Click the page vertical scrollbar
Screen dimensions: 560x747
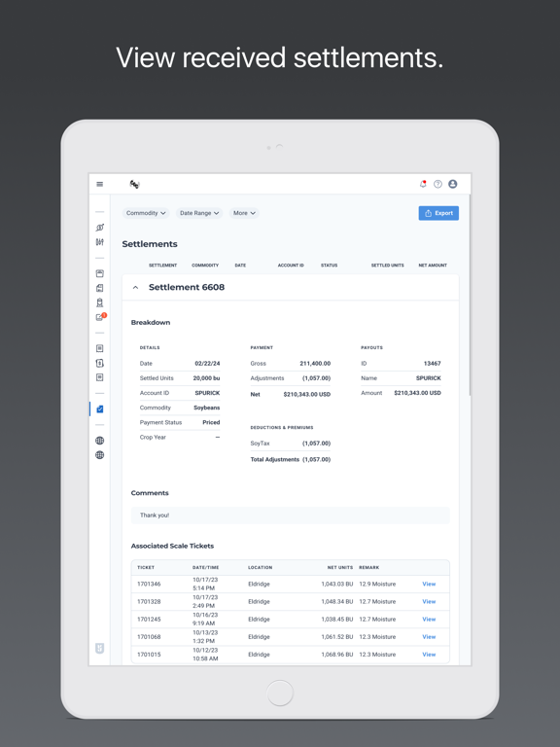470,296
